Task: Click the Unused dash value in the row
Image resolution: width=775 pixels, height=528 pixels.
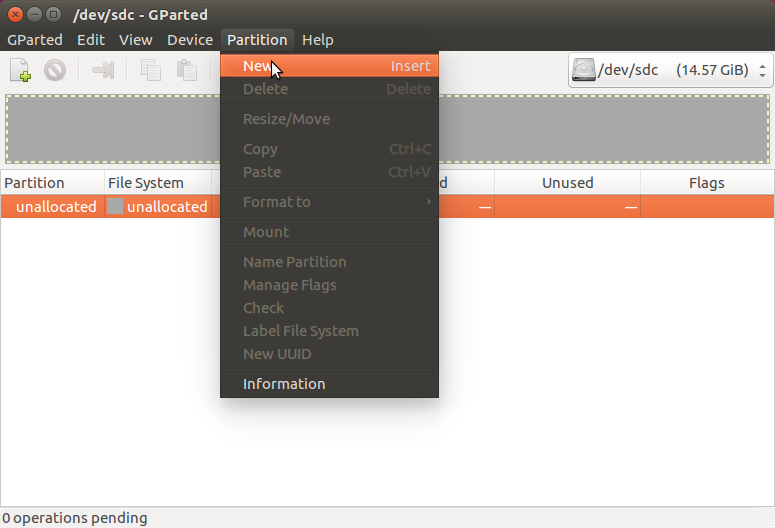Action: pyautogui.click(x=631, y=208)
